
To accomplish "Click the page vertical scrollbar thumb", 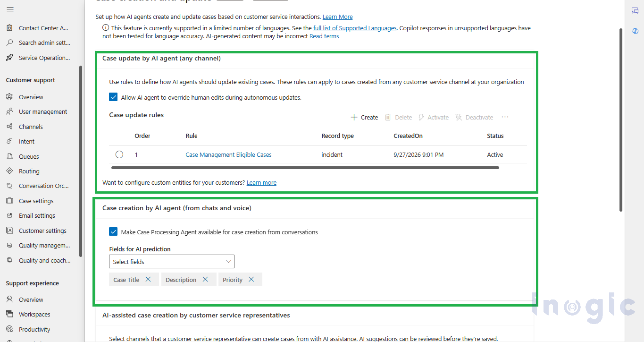I will 621,120.
